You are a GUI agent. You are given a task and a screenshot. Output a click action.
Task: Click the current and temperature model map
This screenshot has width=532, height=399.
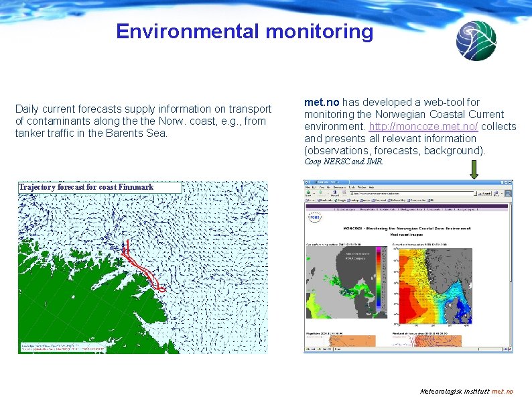tap(436, 286)
